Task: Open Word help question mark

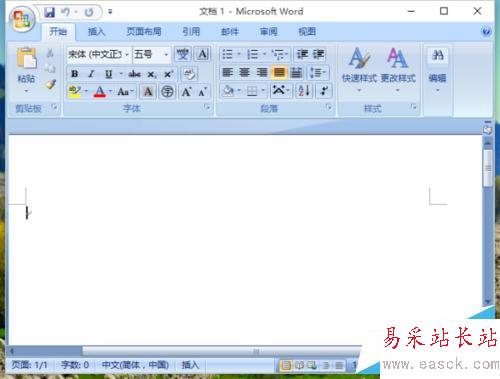Action: point(486,32)
